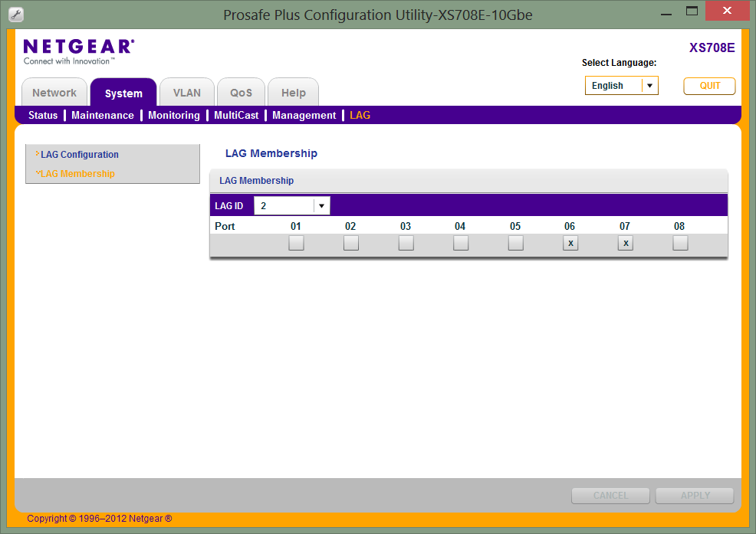Click the Port 06 column label
Screen dimensions: 756x534
[570, 226]
